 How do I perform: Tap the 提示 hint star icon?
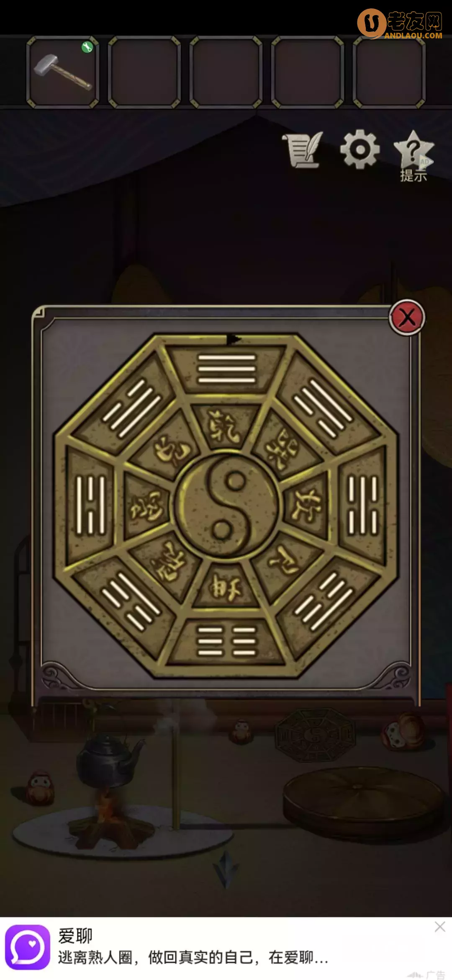point(413,156)
